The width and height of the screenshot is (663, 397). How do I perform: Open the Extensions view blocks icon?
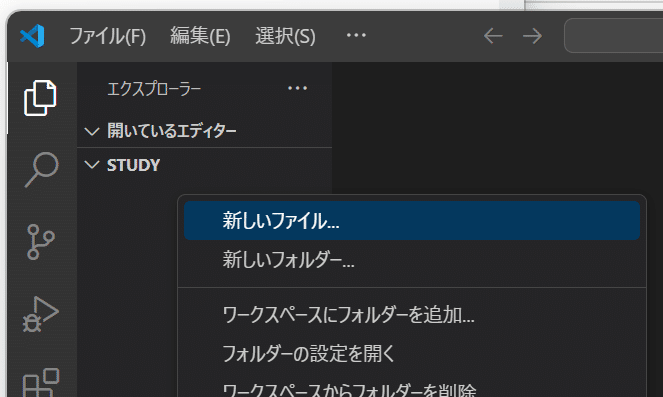tap(41, 383)
